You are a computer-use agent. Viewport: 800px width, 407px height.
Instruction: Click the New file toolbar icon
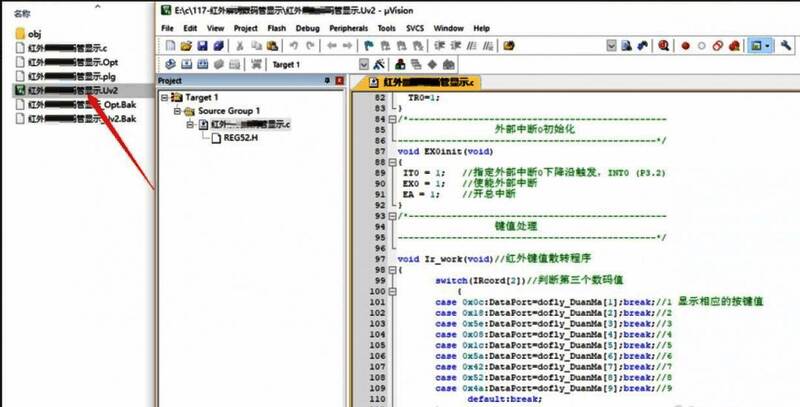coord(170,46)
